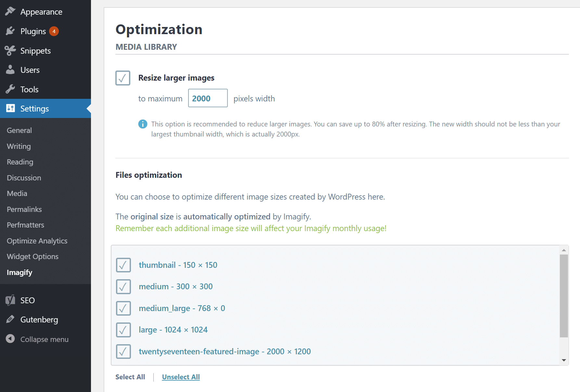Disable the Resize larger images checkbox
580x392 pixels.
pos(122,78)
